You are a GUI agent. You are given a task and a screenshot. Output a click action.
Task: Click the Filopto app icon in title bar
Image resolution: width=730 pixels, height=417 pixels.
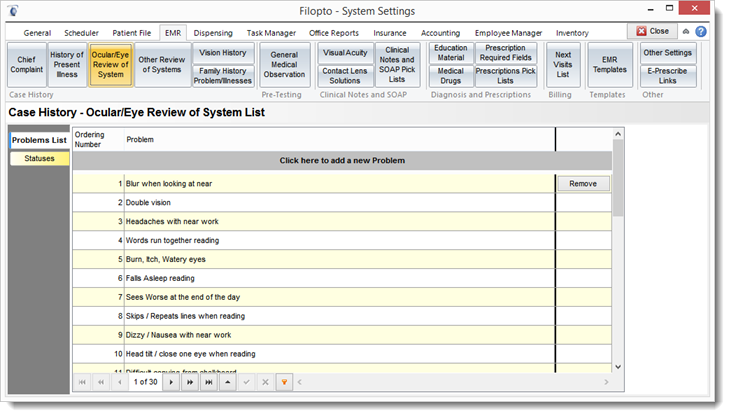pos(13,10)
